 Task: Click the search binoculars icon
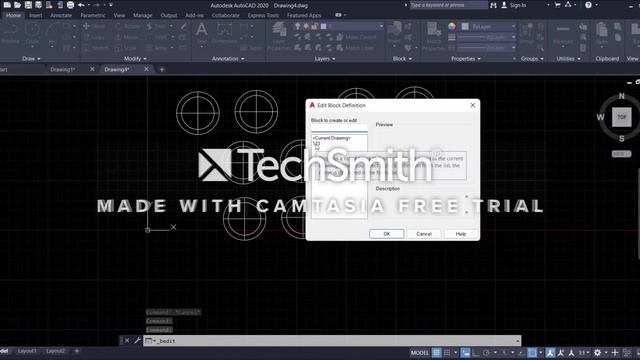tap(493, 5)
